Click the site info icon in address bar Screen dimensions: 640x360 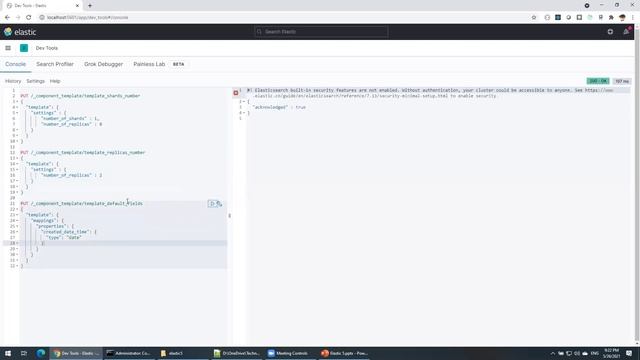[x=42, y=18]
